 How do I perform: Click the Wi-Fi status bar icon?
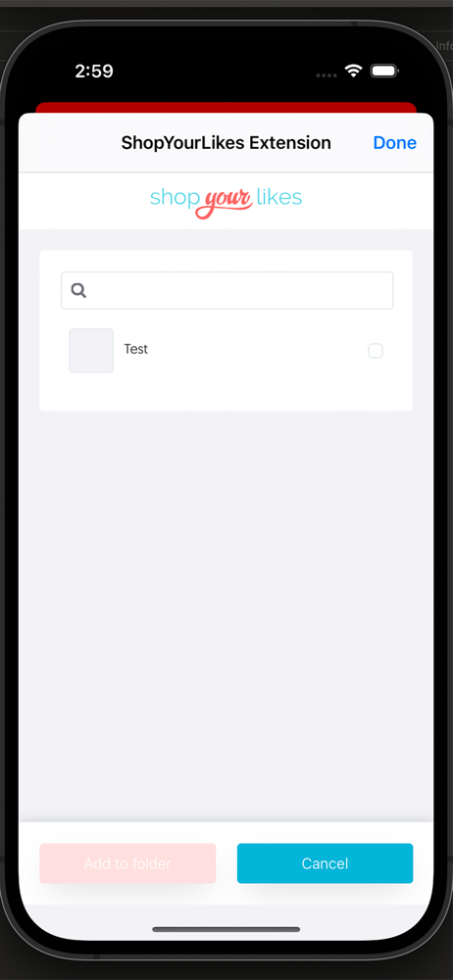pos(354,72)
